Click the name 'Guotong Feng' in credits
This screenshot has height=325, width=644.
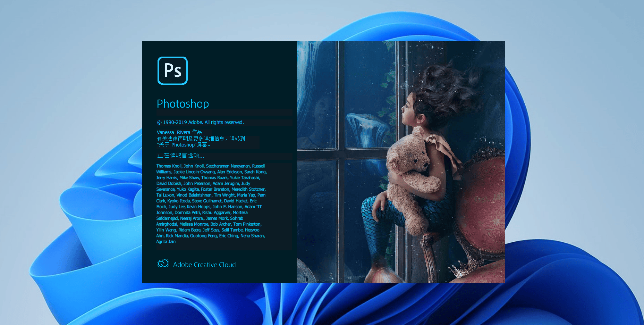click(x=203, y=236)
